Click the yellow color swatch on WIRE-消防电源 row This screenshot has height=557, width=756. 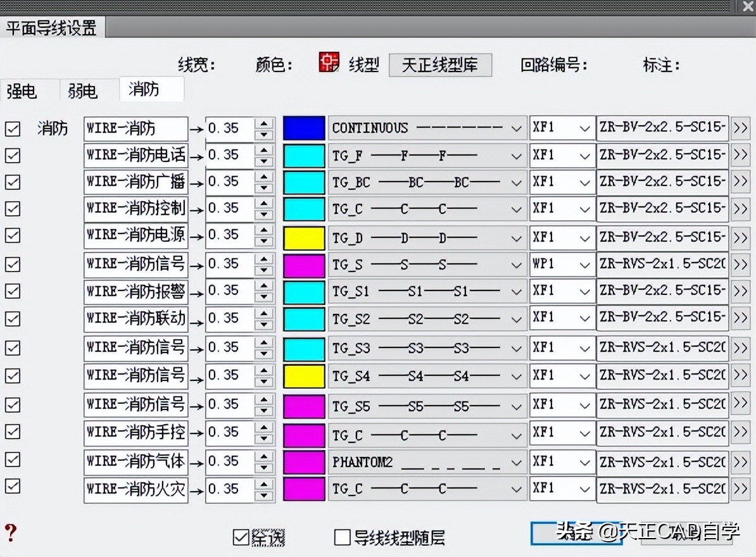(x=303, y=237)
